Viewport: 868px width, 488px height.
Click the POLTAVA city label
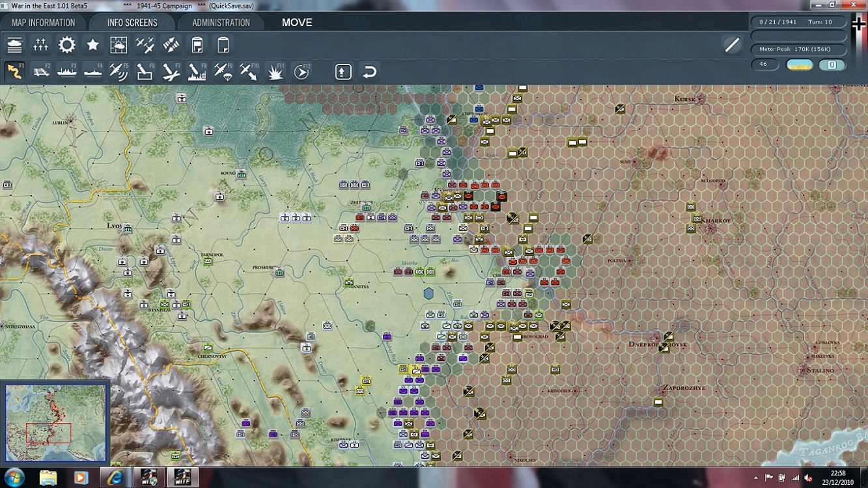[x=616, y=260]
